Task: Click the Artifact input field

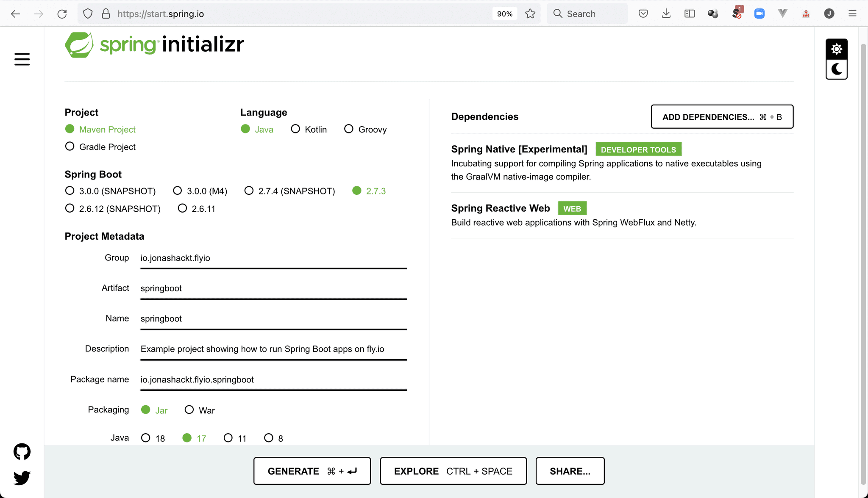Action: 273,288
